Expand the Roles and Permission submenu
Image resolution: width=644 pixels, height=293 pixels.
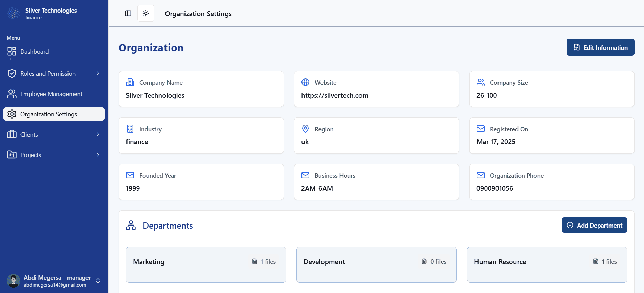click(98, 74)
